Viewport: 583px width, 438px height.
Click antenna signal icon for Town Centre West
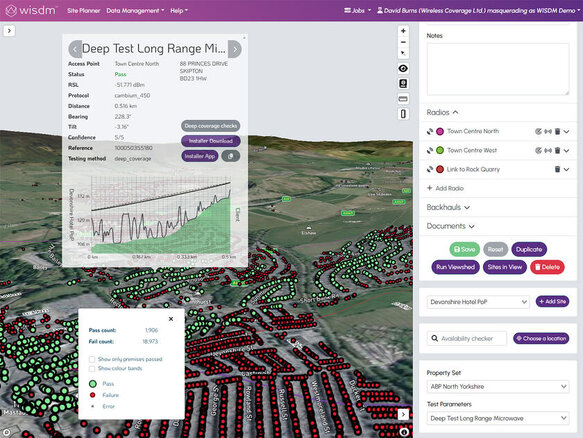point(548,150)
